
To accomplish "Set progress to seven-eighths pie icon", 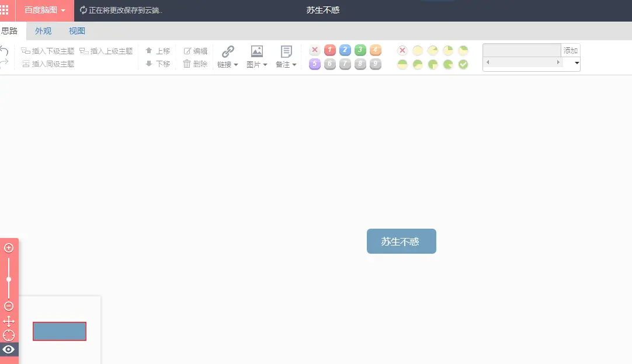I will (x=448, y=64).
